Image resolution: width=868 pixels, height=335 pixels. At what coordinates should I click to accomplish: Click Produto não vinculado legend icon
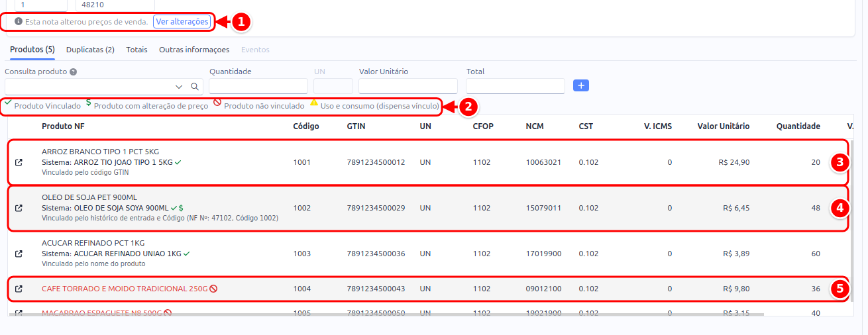click(217, 103)
